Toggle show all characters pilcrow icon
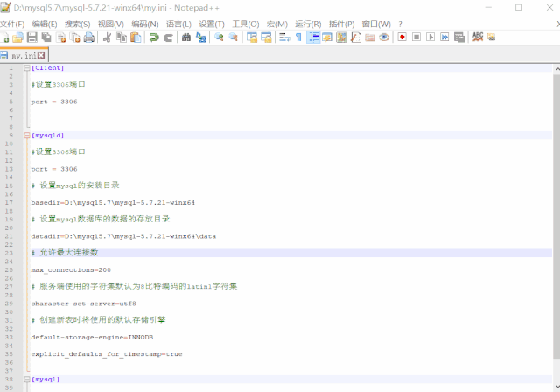The width and height of the screenshot is (560, 392). point(297,38)
